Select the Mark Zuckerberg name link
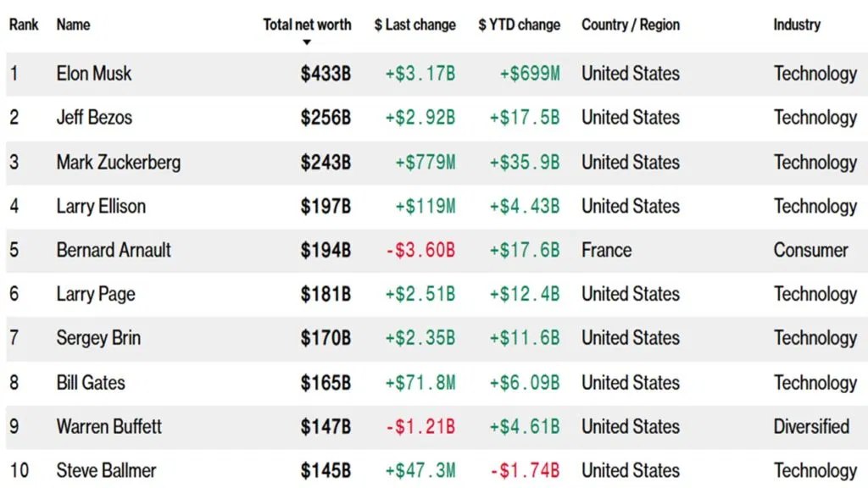The width and height of the screenshot is (868, 488). pyautogui.click(x=119, y=162)
